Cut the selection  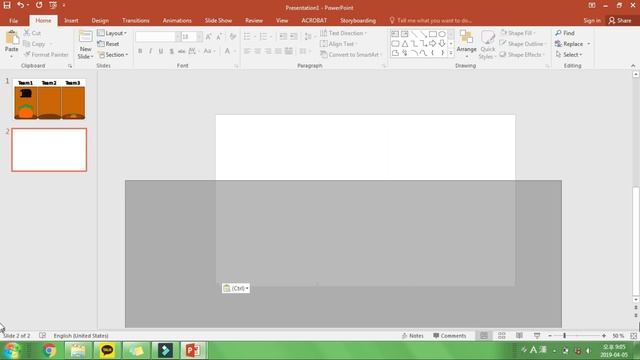(32, 33)
